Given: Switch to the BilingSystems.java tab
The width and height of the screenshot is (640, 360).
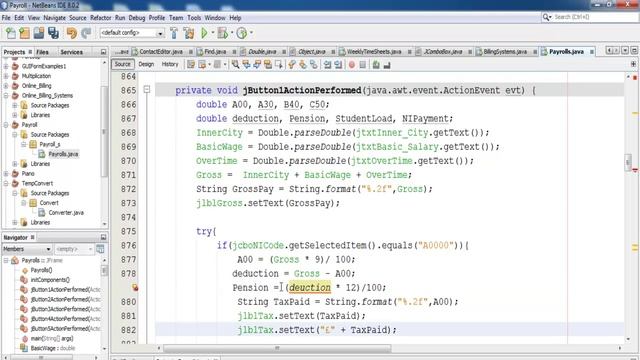Looking at the screenshot, I should click(x=505, y=51).
